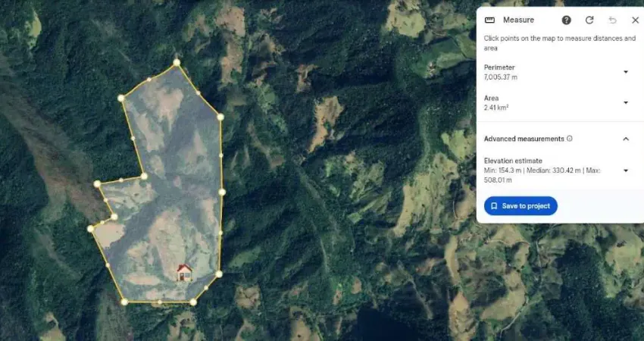
Task: Click the Perimeter value 7,005.37 m
Action: (501, 77)
